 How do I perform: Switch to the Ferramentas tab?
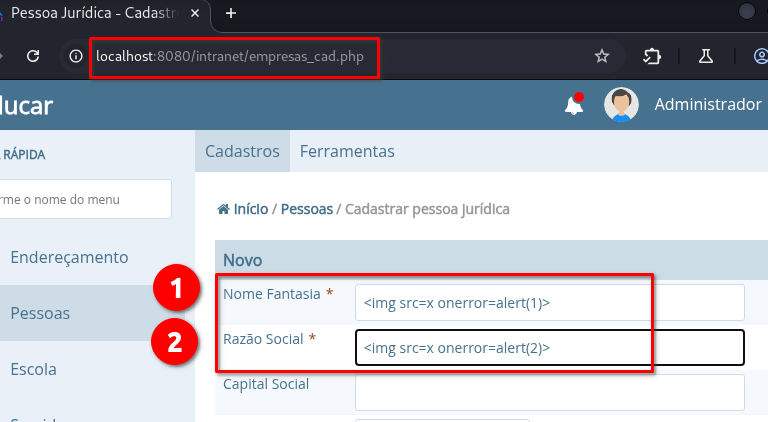(347, 151)
